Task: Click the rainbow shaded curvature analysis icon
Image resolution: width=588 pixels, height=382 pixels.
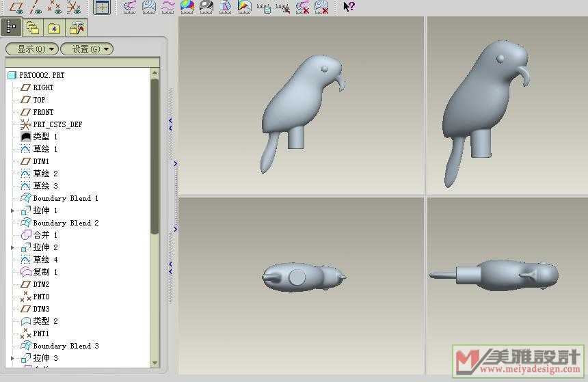Action: [187, 8]
